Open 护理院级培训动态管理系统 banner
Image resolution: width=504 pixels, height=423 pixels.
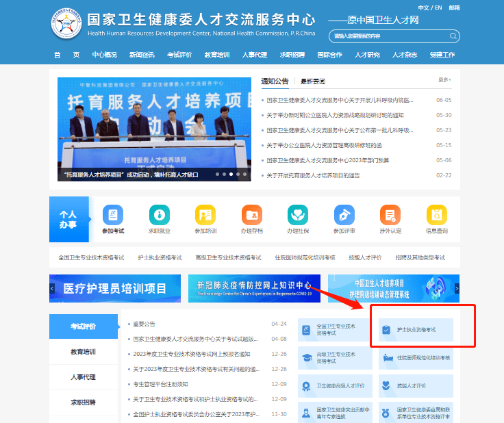[394, 288]
